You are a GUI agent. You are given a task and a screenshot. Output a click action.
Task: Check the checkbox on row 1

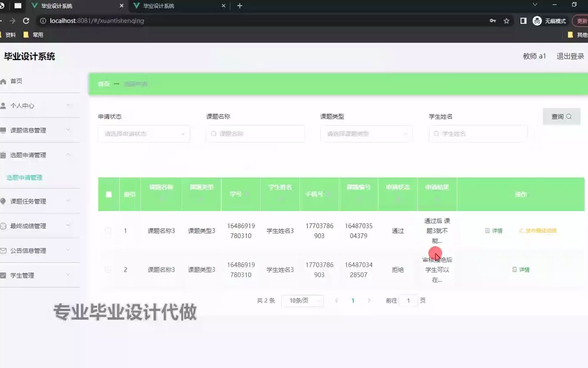[108, 230]
